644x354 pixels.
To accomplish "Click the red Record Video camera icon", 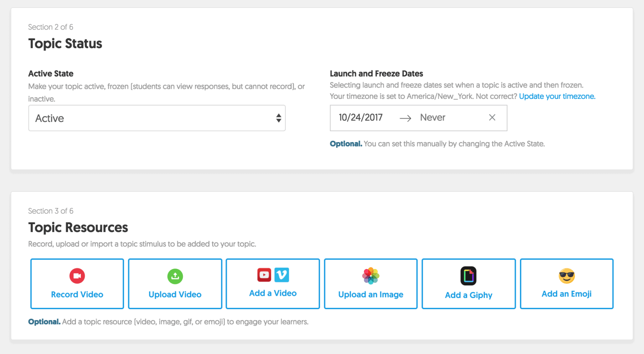I will click(x=77, y=276).
